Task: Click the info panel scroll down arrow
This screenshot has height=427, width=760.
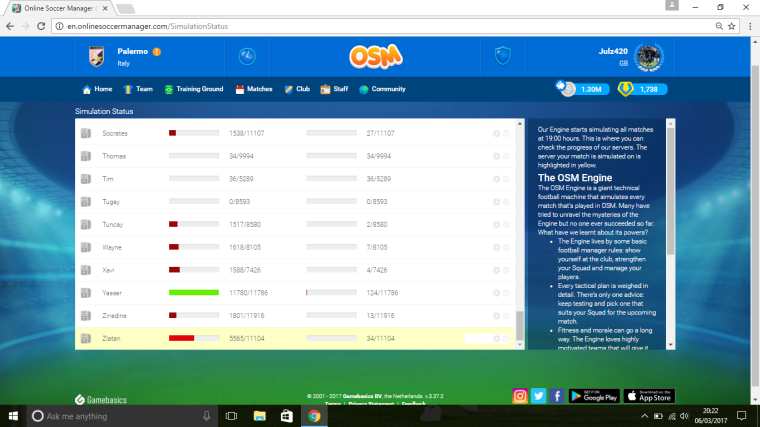Action: pos(671,345)
